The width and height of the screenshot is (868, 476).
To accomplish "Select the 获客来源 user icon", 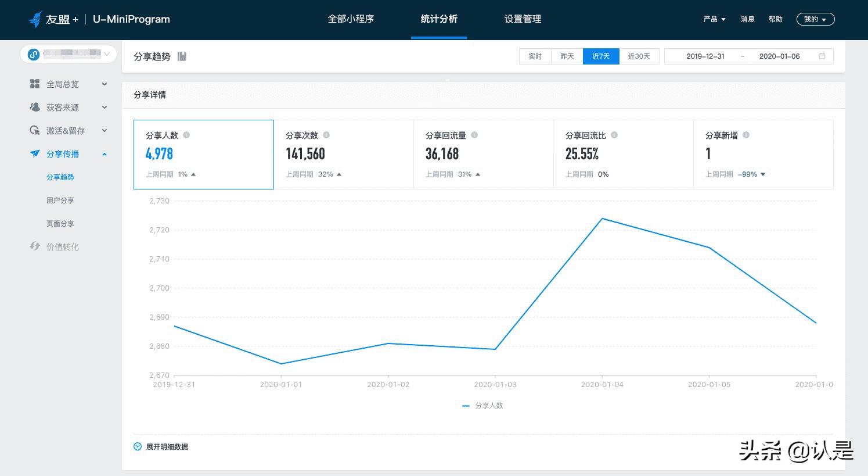I will pyautogui.click(x=35, y=107).
